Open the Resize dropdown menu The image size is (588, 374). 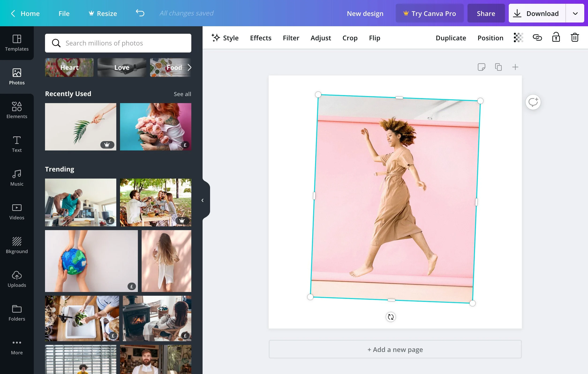tap(106, 13)
